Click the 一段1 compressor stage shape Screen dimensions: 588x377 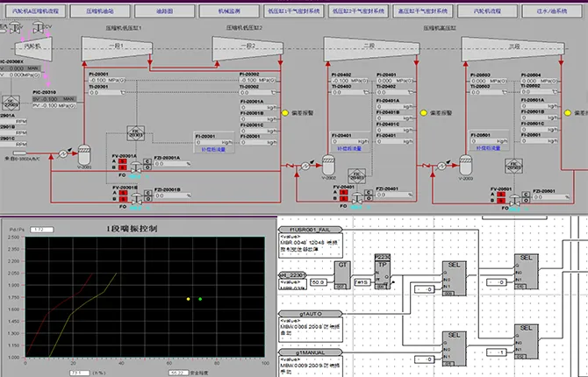pyautogui.click(x=117, y=48)
